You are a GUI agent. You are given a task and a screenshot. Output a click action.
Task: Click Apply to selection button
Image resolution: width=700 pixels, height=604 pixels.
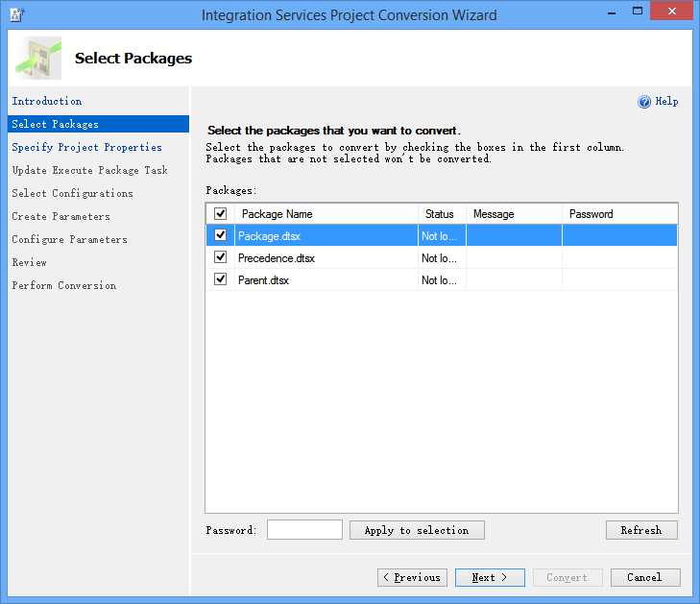417,530
